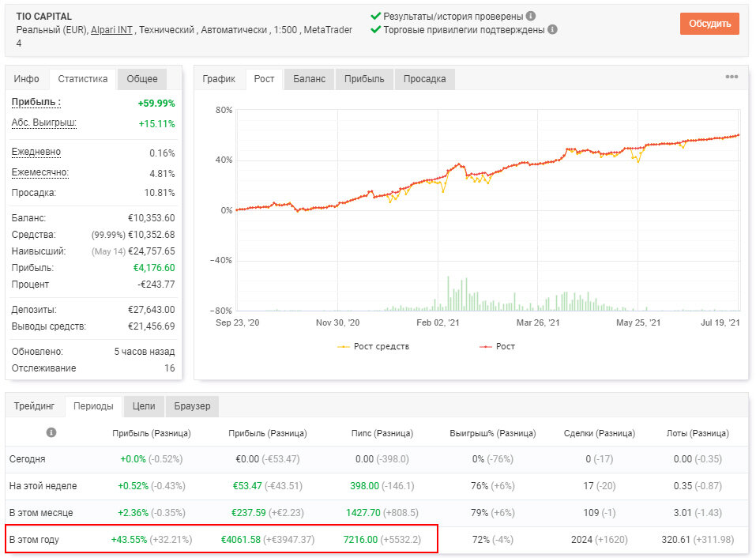Open the Цели tab
This screenshot has width=756, height=558.
[144, 406]
